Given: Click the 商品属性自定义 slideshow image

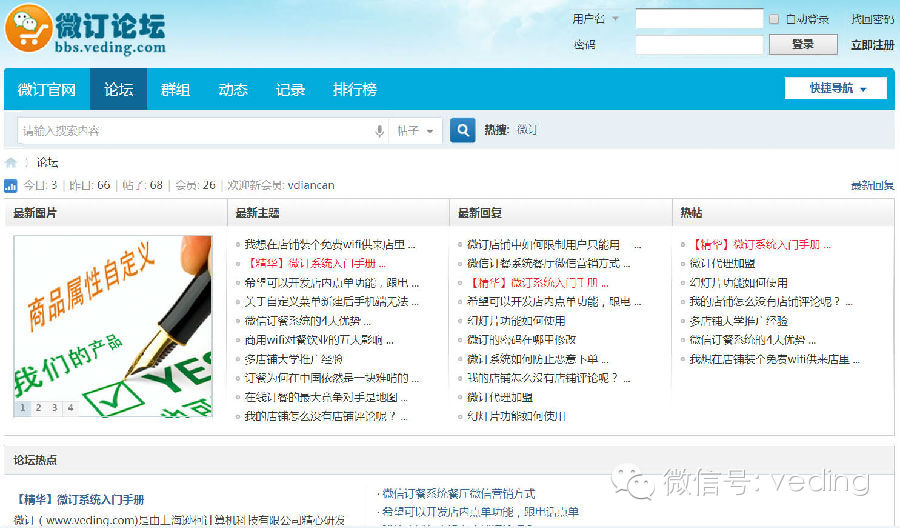Looking at the screenshot, I should 113,325.
